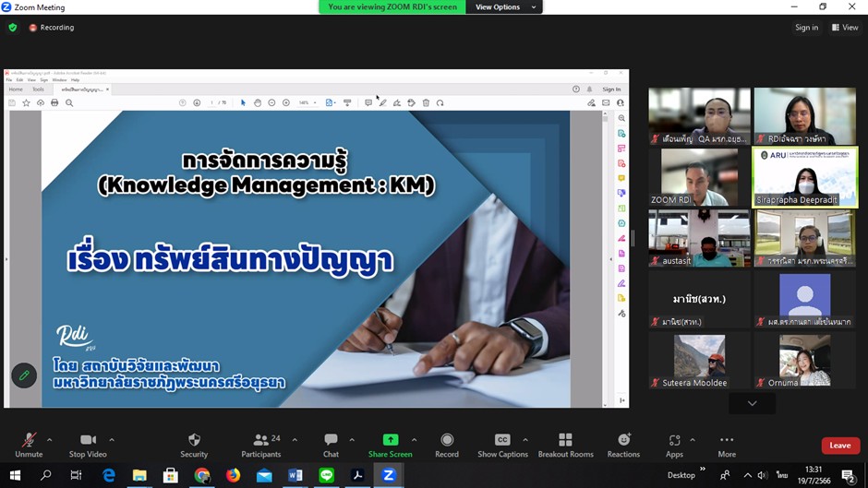This screenshot has height=488, width=868.
Task: Switch to Tools tab in Acrobat
Action: 38,89
